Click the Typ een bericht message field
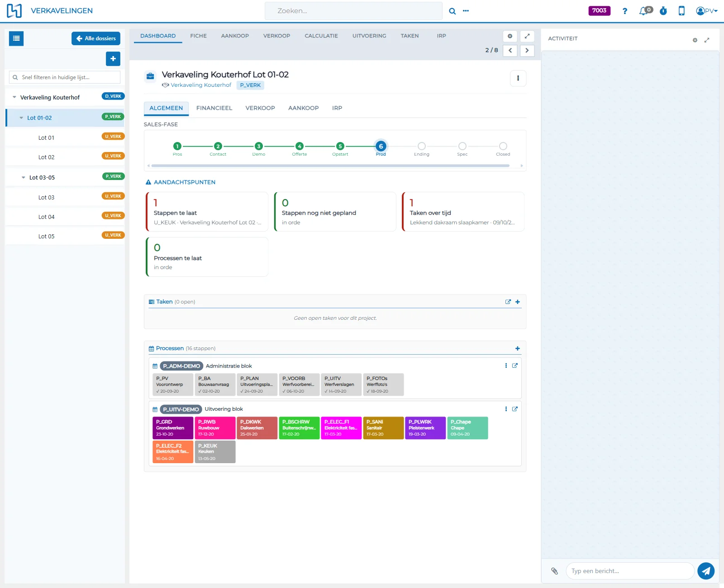This screenshot has height=588, width=724. 629,571
